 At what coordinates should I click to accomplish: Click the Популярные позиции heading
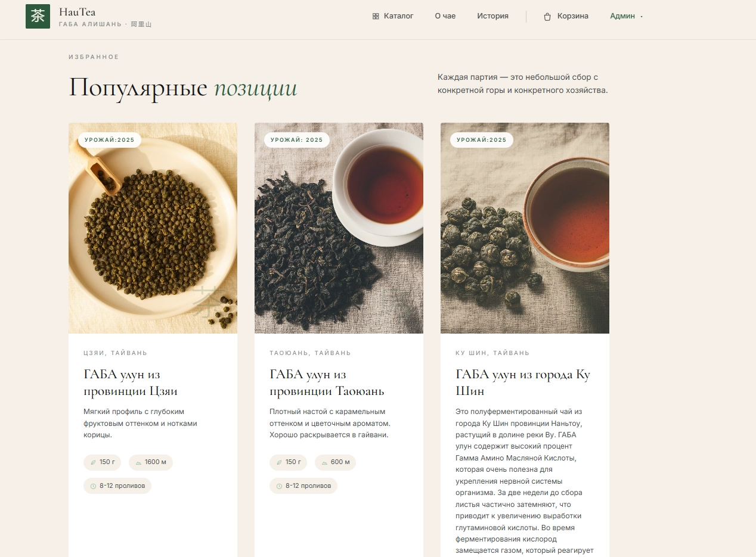[183, 88]
